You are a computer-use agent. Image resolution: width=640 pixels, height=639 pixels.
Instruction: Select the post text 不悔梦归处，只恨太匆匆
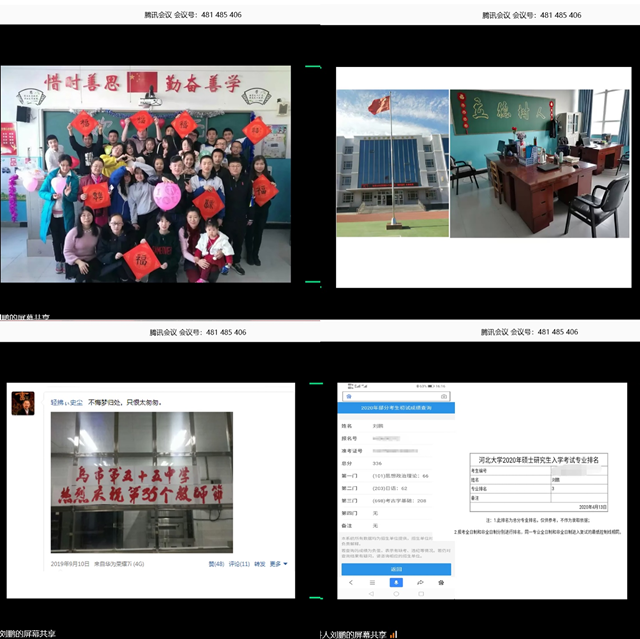tap(125, 402)
